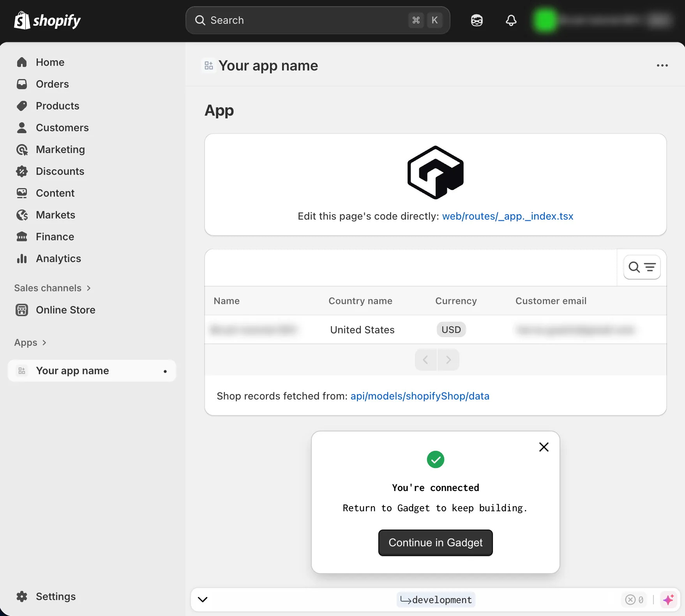Click the Discounts sidebar icon
Viewport: 685px width, 616px height.
22,171
